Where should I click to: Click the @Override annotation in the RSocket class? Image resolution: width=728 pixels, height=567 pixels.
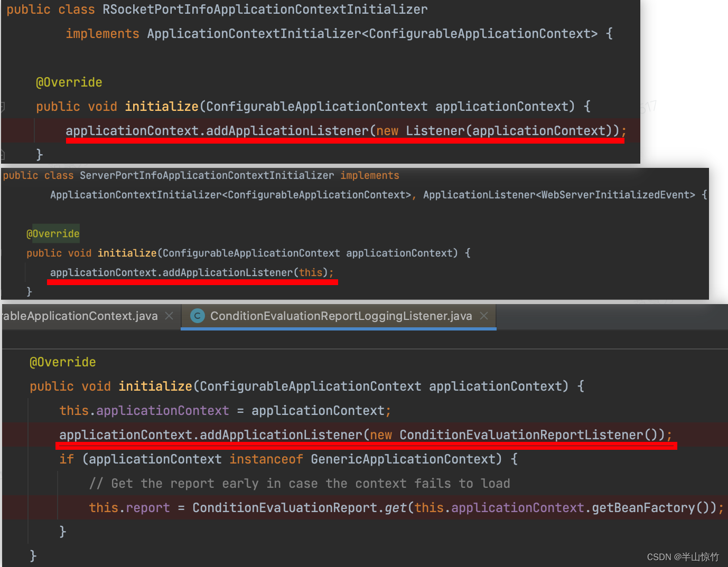[x=69, y=82]
